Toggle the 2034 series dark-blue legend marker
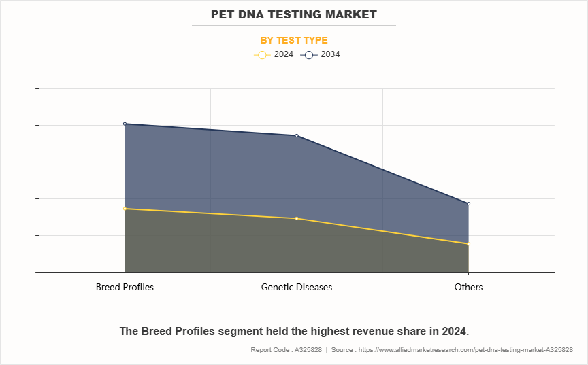The image size is (588, 365). coord(308,55)
